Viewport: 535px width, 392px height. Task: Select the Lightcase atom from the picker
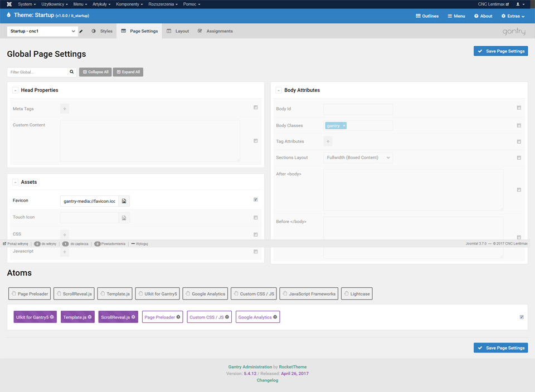point(357,294)
